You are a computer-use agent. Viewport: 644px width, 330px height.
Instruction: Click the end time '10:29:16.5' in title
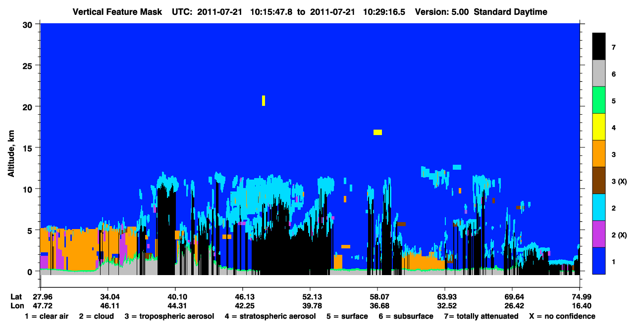384,12
